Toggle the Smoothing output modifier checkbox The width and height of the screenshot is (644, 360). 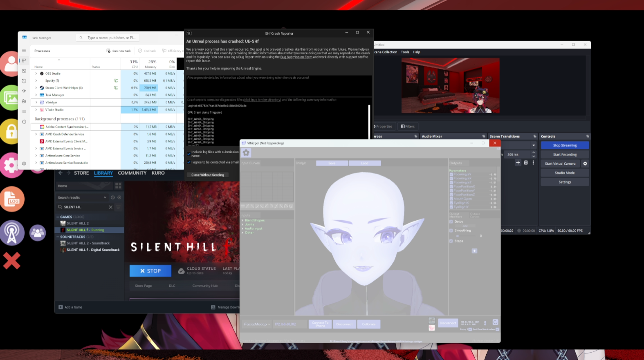(x=451, y=231)
